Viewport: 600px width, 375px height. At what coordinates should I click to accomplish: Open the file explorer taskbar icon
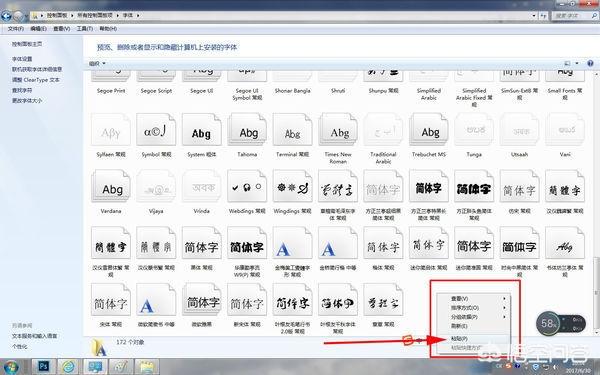pyautogui.click(x=146, y=367)
